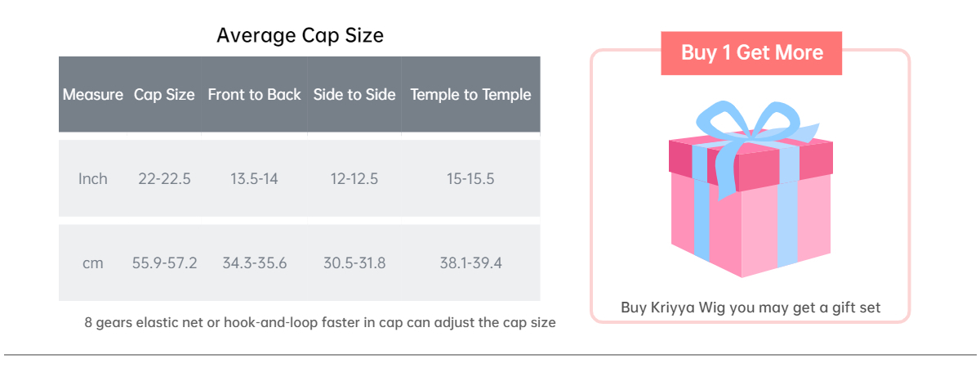Click the 13.5-14 front to back value
The width and height of the screenshot is (980, 368).
254,178
